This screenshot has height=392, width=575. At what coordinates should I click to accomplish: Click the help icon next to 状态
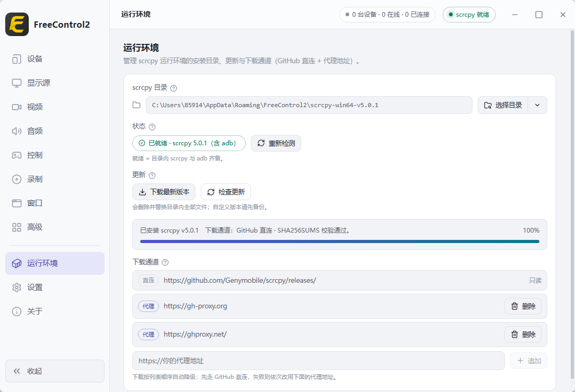click(x=152, y=127)
